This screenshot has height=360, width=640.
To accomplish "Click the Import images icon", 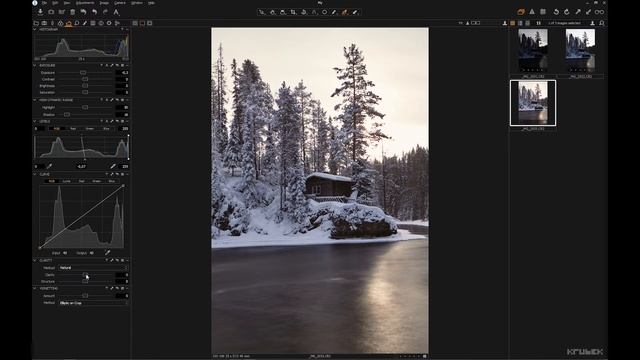I will (x=40, y=12).
